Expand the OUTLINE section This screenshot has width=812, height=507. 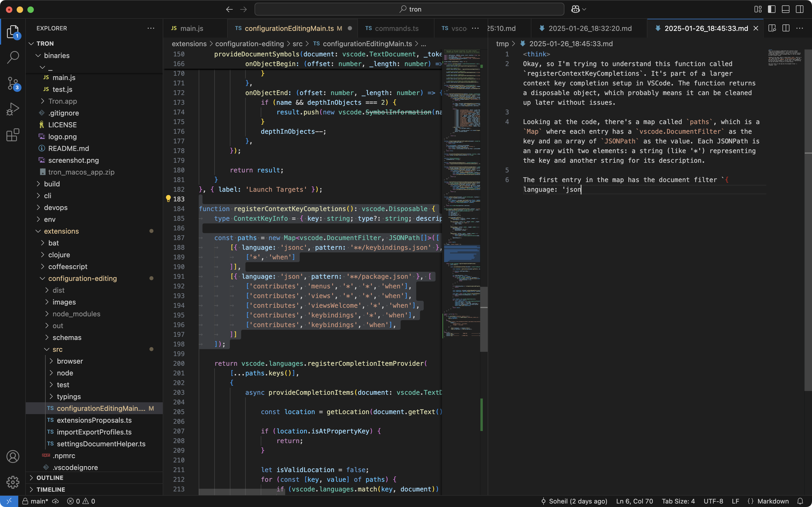point(50,477)
